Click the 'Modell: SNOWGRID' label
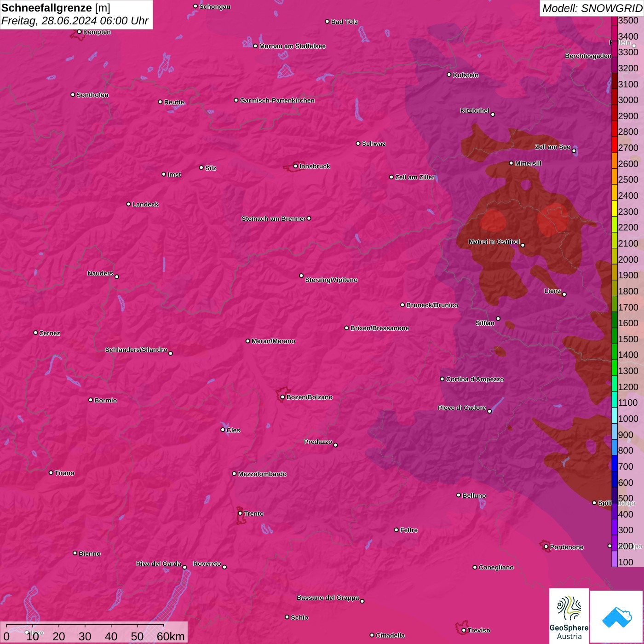This screenshot has width=644, height=644. [592, 8]
